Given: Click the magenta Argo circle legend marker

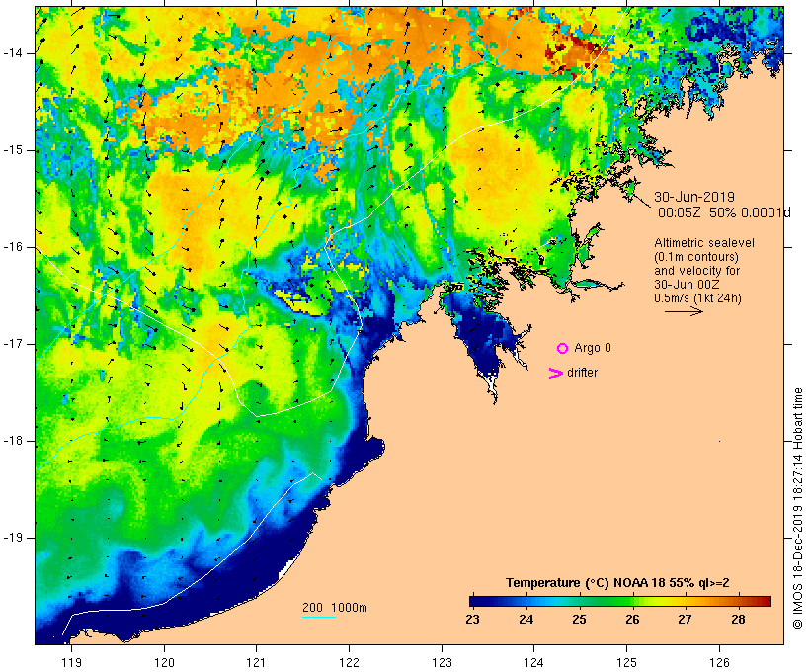Looking at the screenshot, I should pyautogui.click(x=563, y=349).
